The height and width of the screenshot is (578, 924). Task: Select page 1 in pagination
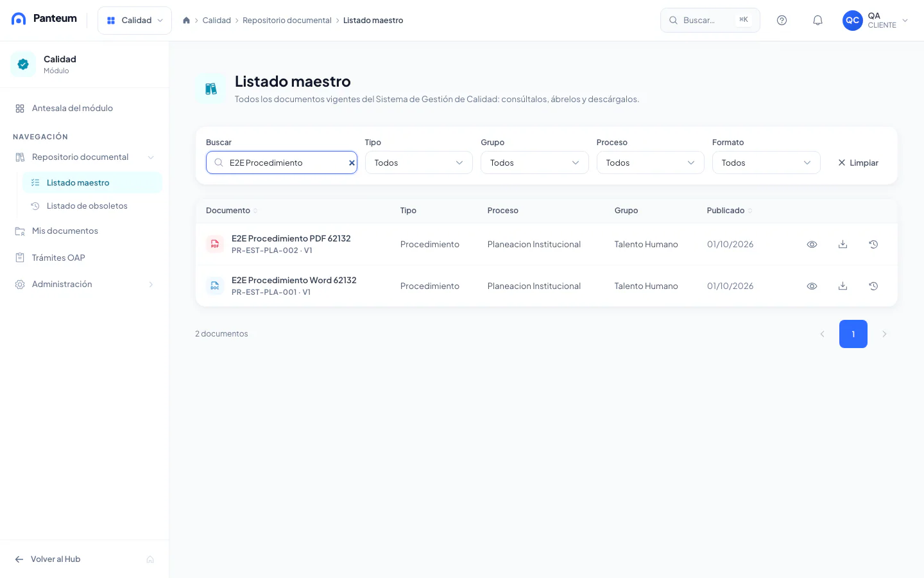(853, 334)
